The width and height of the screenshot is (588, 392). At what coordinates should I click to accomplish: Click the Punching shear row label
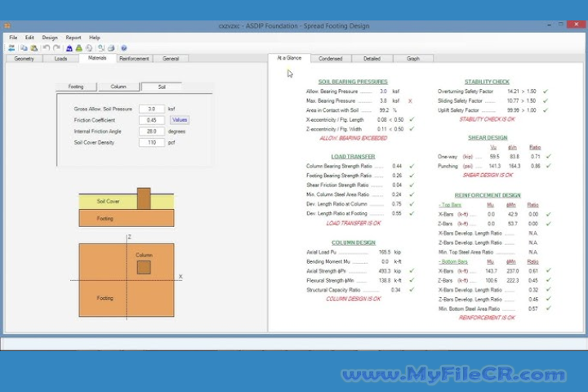coord(448,166)
